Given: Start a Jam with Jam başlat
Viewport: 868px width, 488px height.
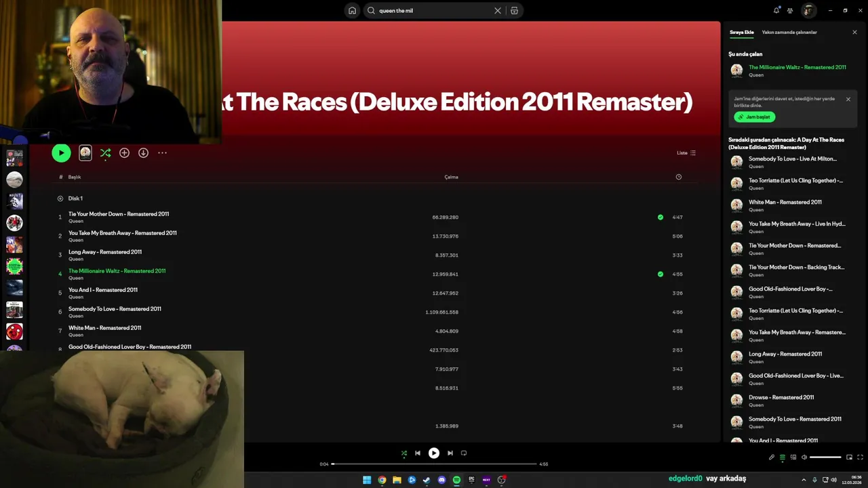Looking at the screenshot, I should point(754,117).
